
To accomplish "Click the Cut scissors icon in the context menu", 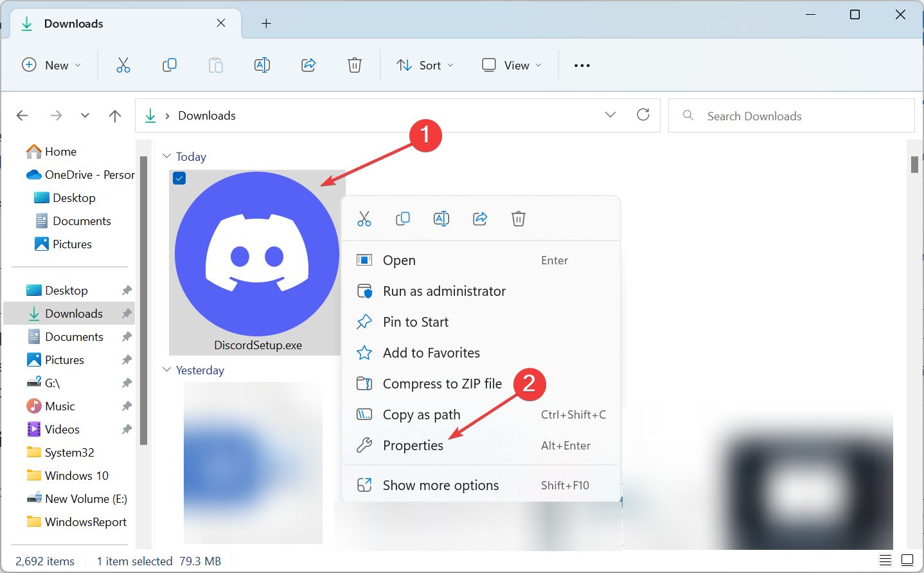I will tap(364, 219).
